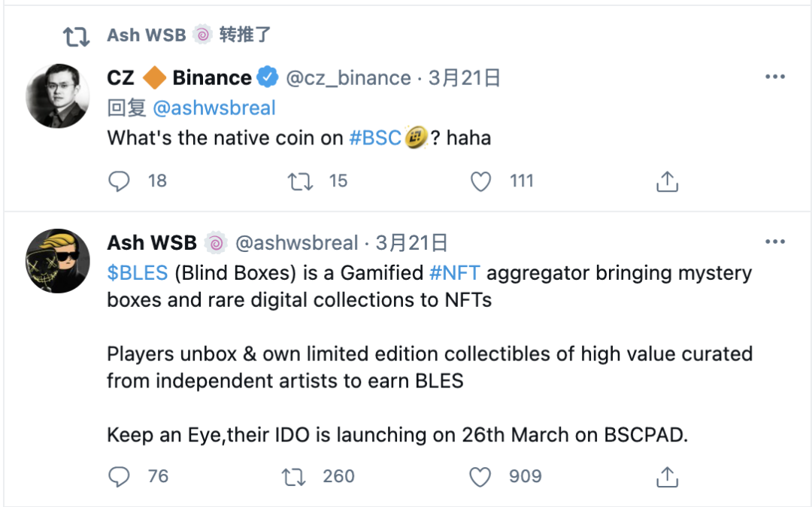Click the retweet icon above Ash WSB header

coord(77,35)
